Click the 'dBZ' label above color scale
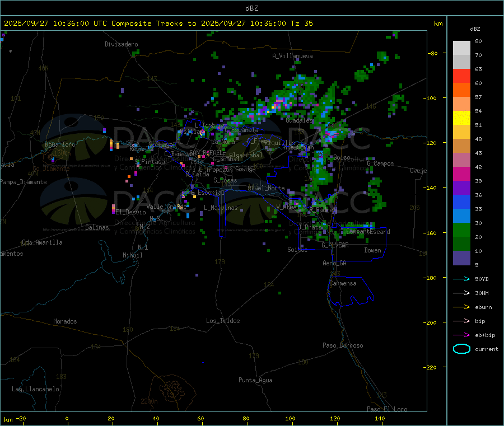Viewport: 504px width, 426px height. coord(475,29)
